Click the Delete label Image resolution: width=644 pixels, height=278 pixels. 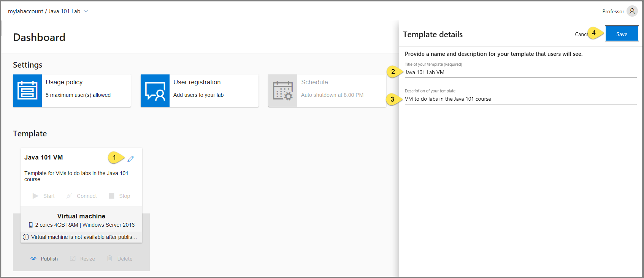point(125,259)
